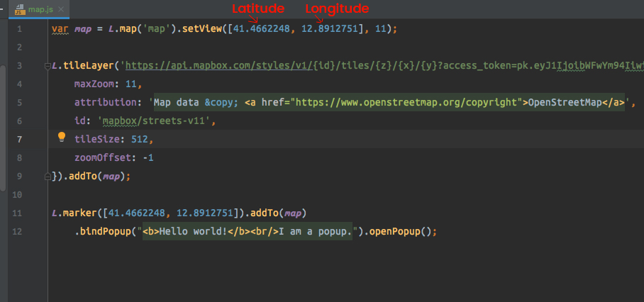
Task: Click the vertical scrollbar thumb at the left edge
Action: 3,128
